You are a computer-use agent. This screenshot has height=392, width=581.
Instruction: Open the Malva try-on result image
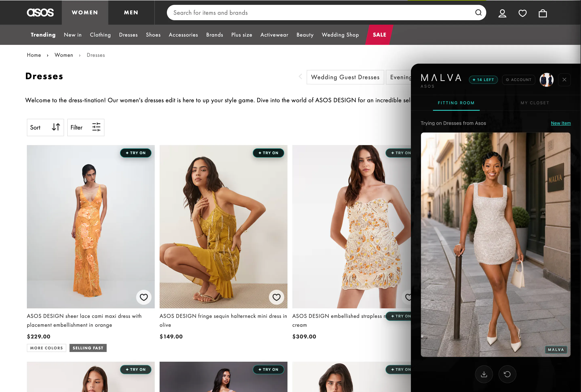pos(496,244)
